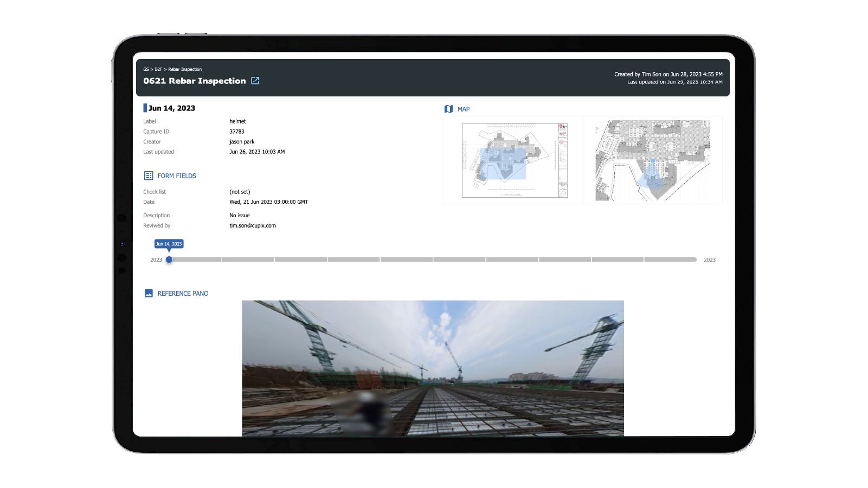Screen dimensions: 868x488
Task: Click the MAP section map icon
Action: 448,109
